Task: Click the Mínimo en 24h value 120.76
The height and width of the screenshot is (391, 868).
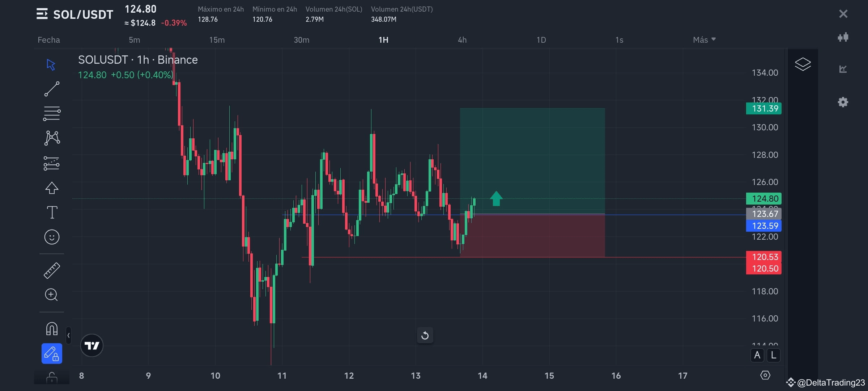Action: pos(262,20)
